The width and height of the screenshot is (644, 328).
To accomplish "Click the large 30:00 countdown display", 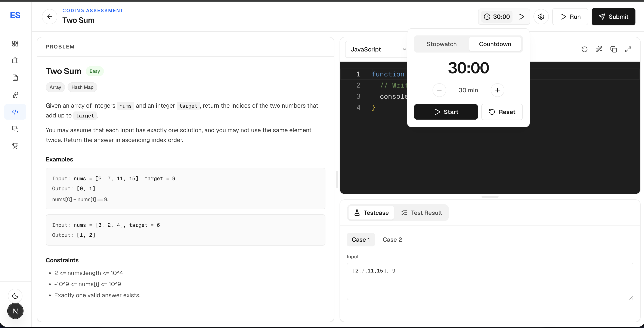I will pos(468,68).
